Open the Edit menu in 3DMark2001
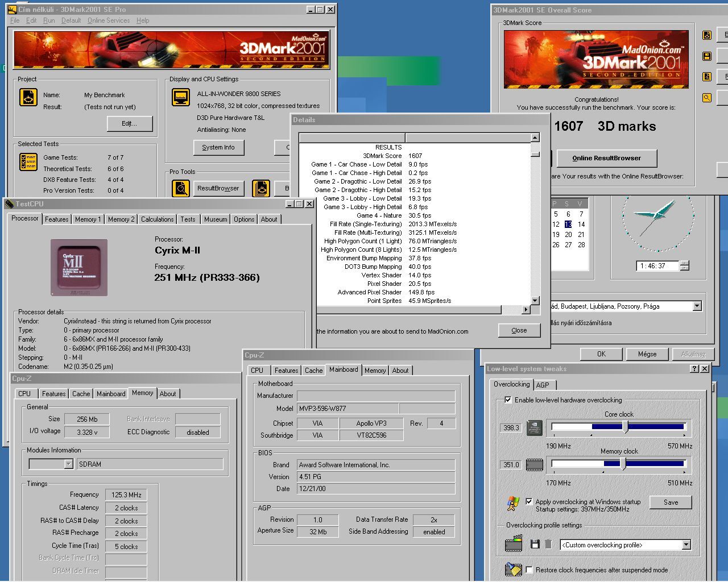728x582 pixels. 31,20
